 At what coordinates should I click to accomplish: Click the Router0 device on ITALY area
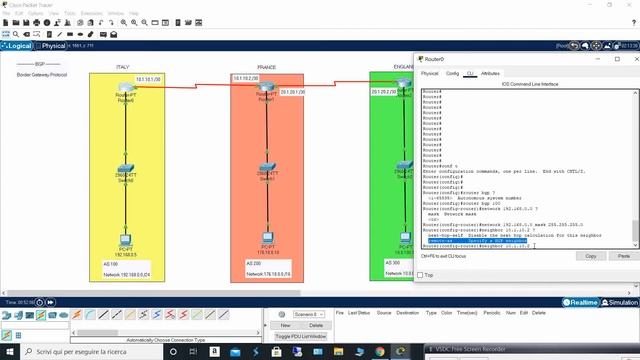(x=126, y=87)
